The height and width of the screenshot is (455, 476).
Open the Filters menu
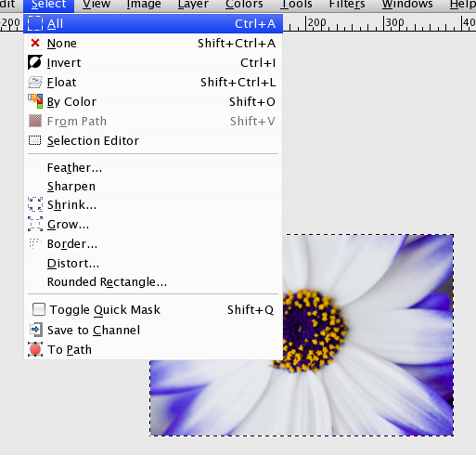(347, 5)
